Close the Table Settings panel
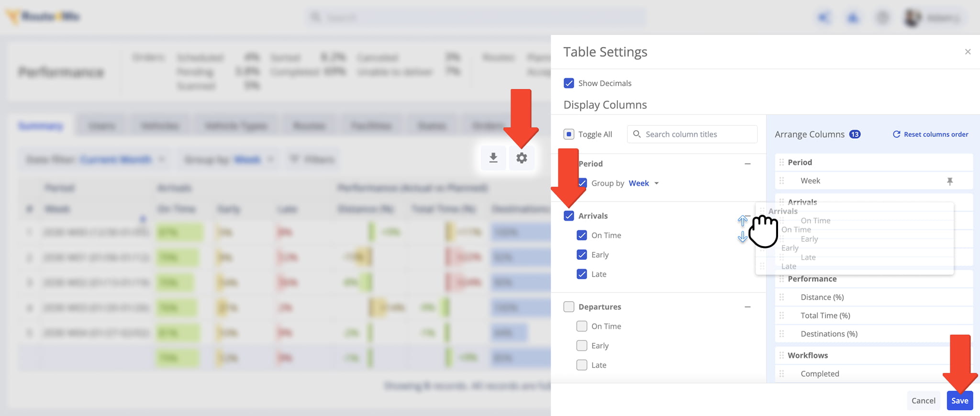 (968, 52)
